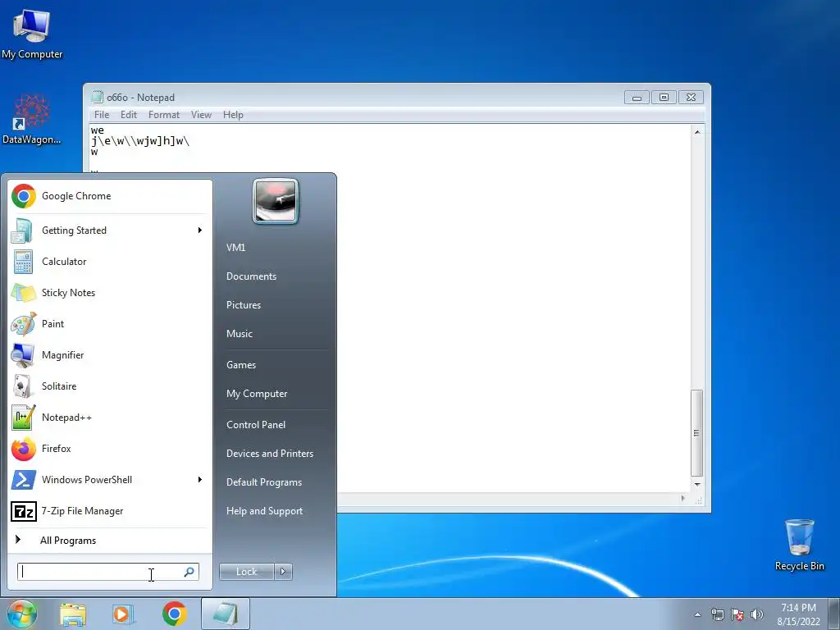Open Notepad Edit menu
The width and height of the screenshot is (840, 630).
point(129,115)
